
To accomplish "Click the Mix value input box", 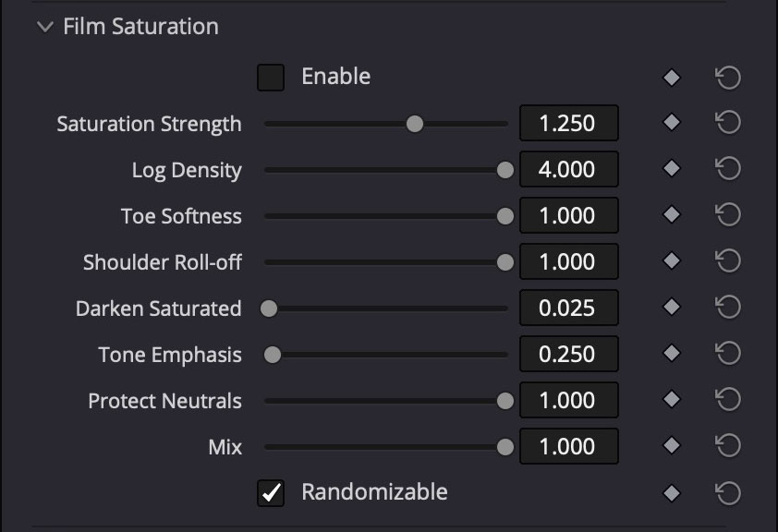I will (x=567, y=447).
